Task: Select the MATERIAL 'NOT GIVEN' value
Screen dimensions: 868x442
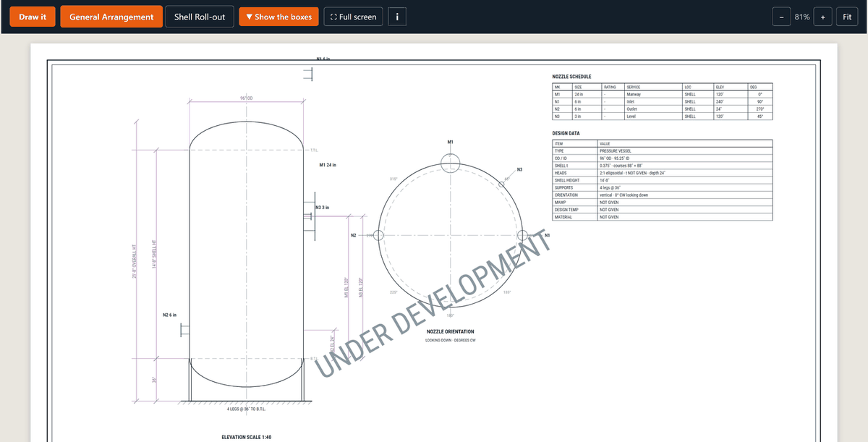Action: tap(685, 217)
